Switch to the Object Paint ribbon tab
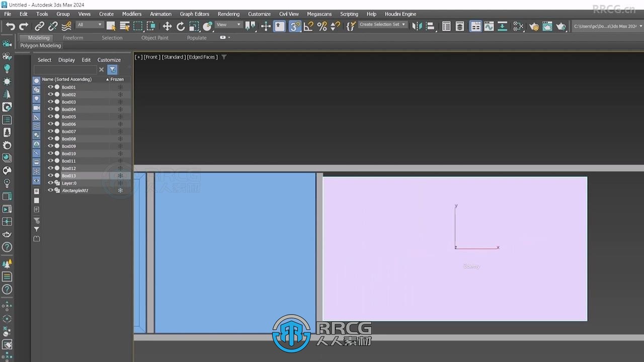 155,38
